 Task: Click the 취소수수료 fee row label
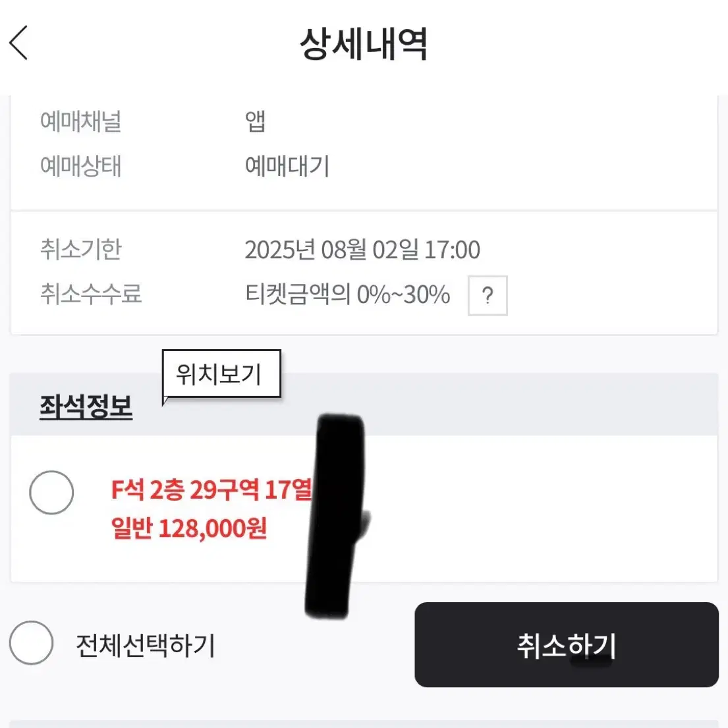coord(91,295)
